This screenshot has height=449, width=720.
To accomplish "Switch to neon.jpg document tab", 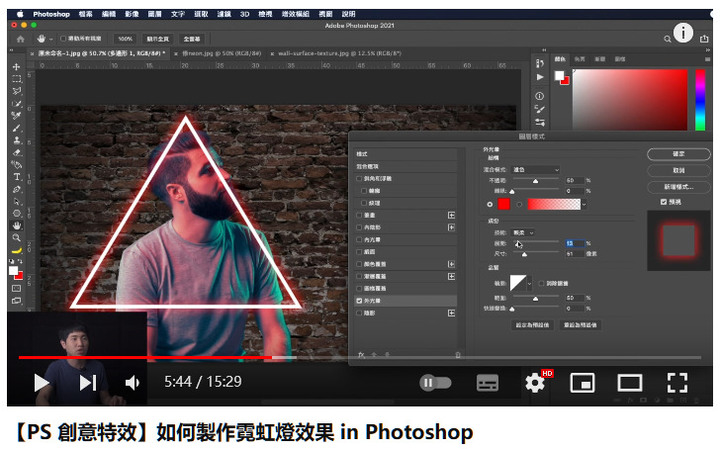I will click(x=222, y=54).
